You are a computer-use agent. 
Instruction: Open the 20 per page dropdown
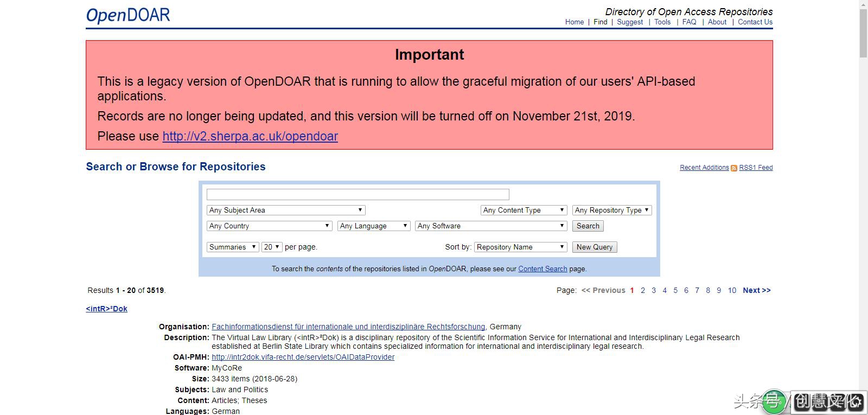click(271, 247)
